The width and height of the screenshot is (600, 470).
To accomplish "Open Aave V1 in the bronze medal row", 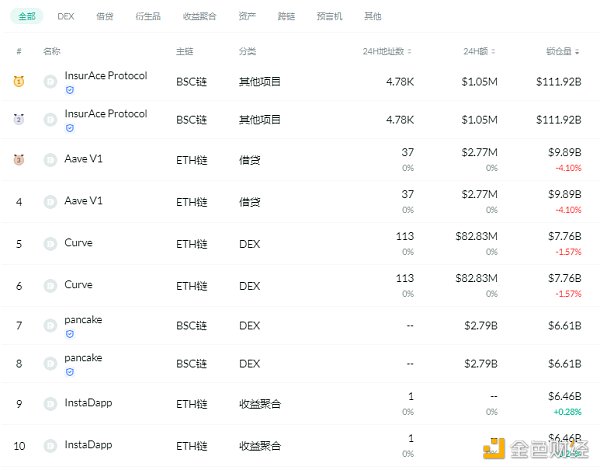I will [x=83, y=158].
